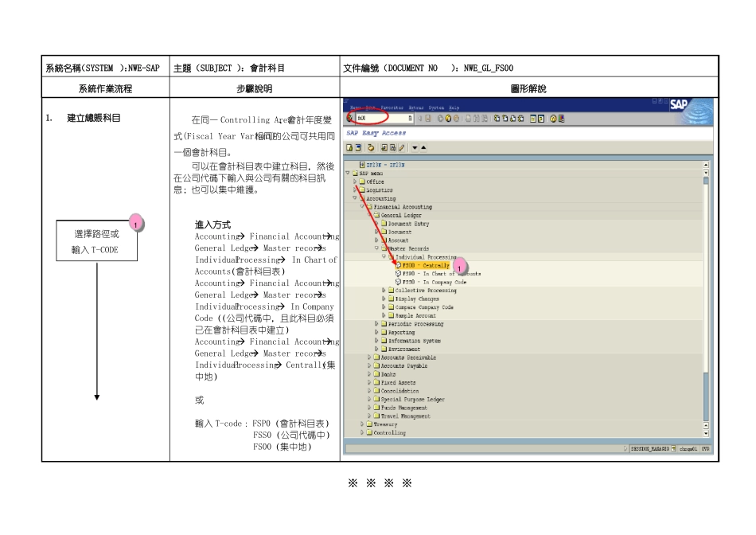This screenshot has width=756, height=535.
Task: Click the Delete Favorites icon
Action: click(392, 147)
